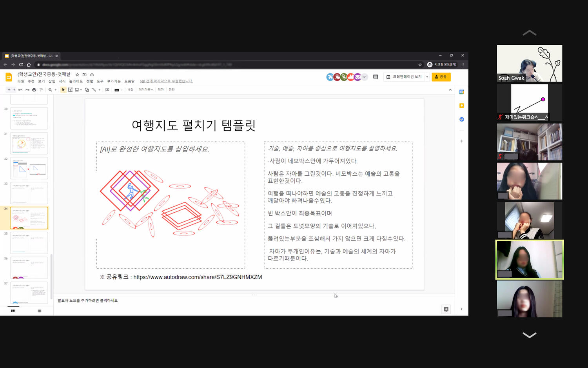This screenshot has height=368, width=588.
Task: Redo the last action
Action: (x=27, y=90)
